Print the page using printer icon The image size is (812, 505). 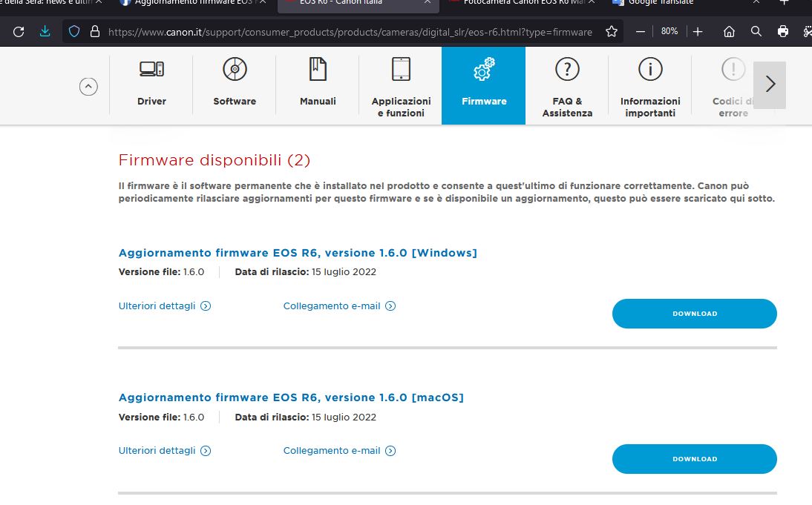point(783,32)
